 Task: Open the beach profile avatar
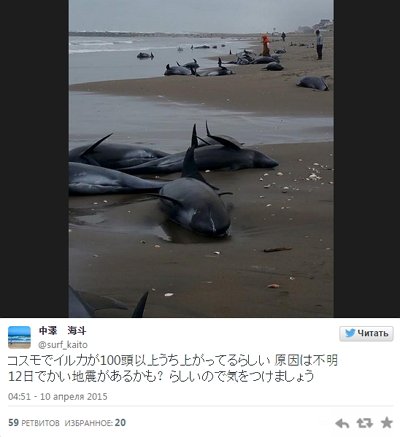click(19, 337)
